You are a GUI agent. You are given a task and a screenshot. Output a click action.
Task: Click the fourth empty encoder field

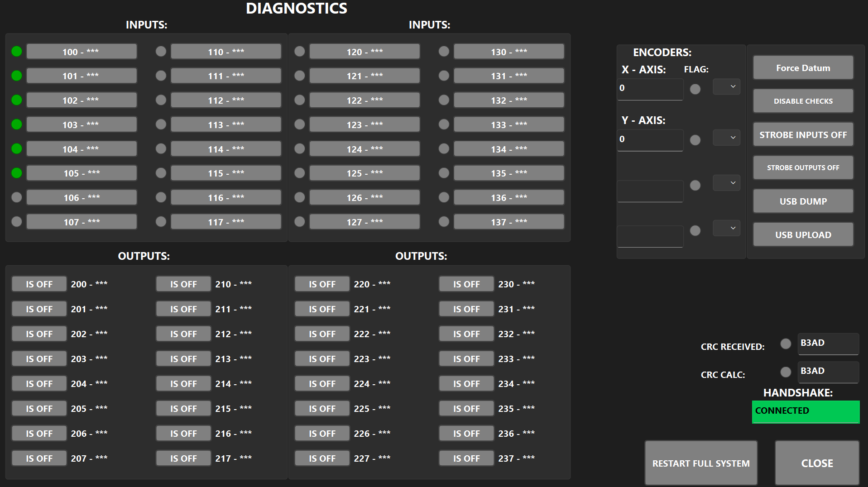click(650, 236)
